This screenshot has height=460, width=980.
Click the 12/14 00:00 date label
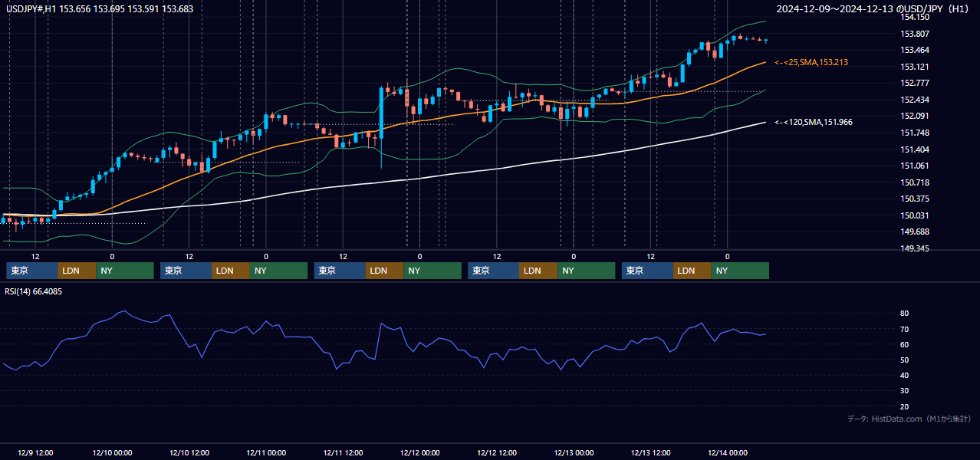click(x=728, y=453)
